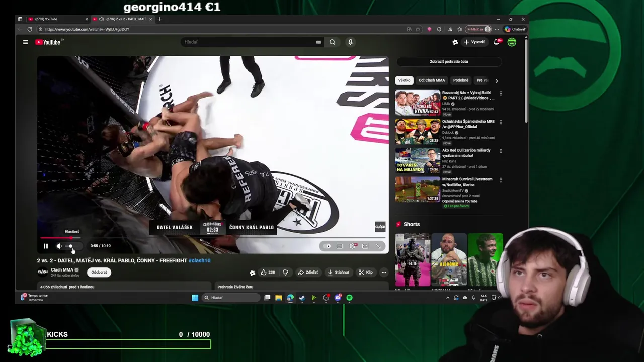This screenshot has height=362, width=644.
Task: Select the Podobné filter chip
Action: 460,80
